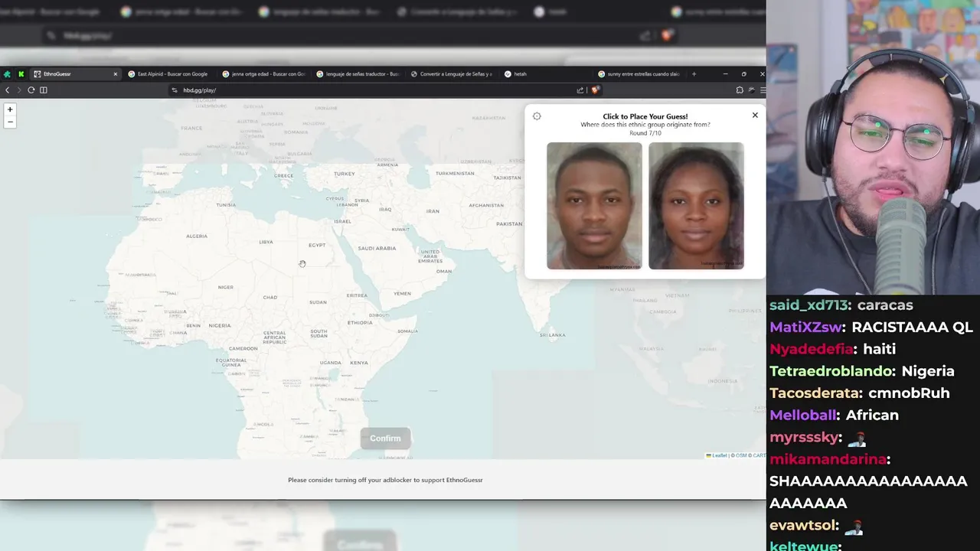
Task: Click chat username said_xd713
Action: [x=808, y=305]
